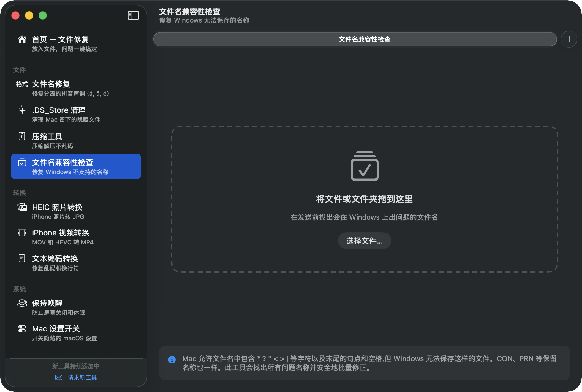Open iPhone 视频转换 tool

pyautogui.click(x=76, y=237)
